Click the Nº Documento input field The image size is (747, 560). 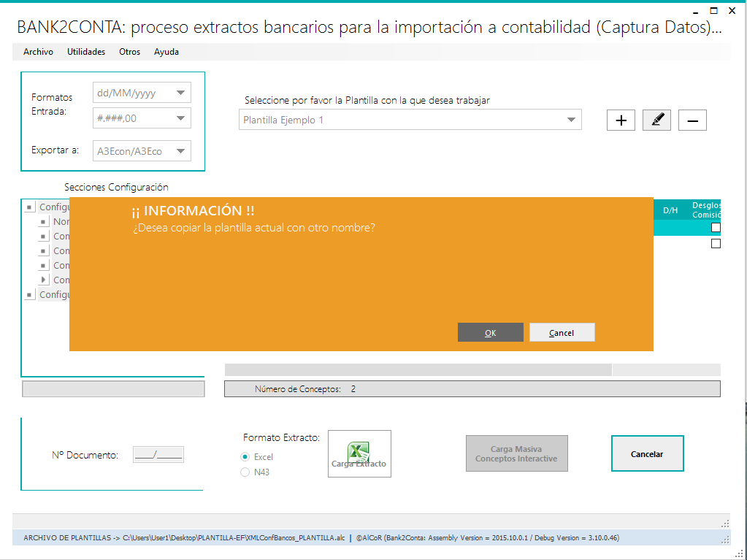pos(158,455)
